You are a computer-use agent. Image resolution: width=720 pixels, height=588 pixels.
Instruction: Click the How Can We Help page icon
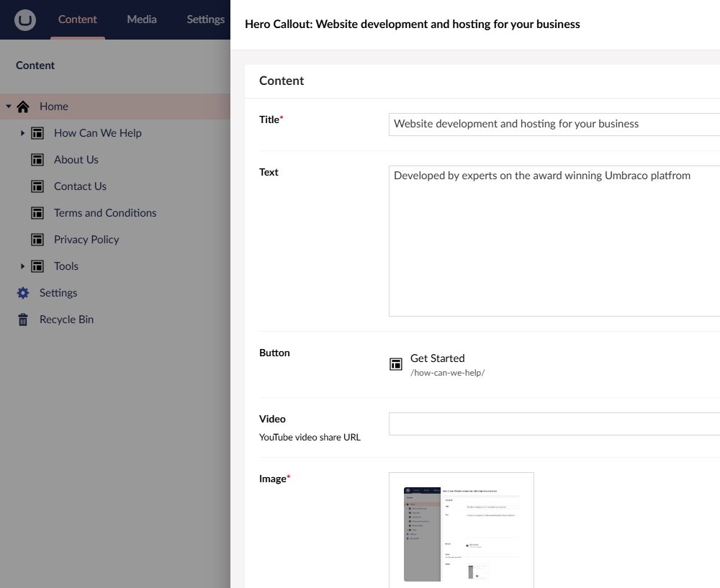(37, 133)
